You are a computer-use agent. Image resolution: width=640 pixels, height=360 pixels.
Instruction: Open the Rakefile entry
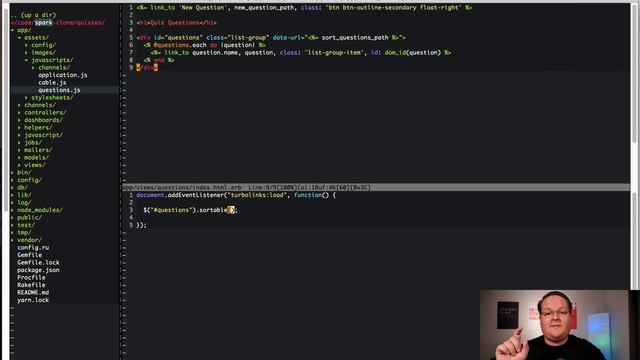coord(31,285)
